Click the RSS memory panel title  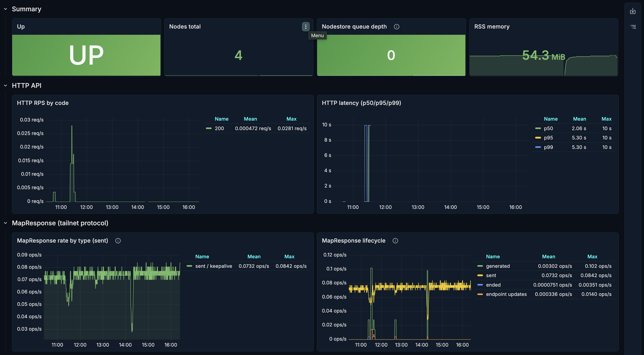point(492,27)
